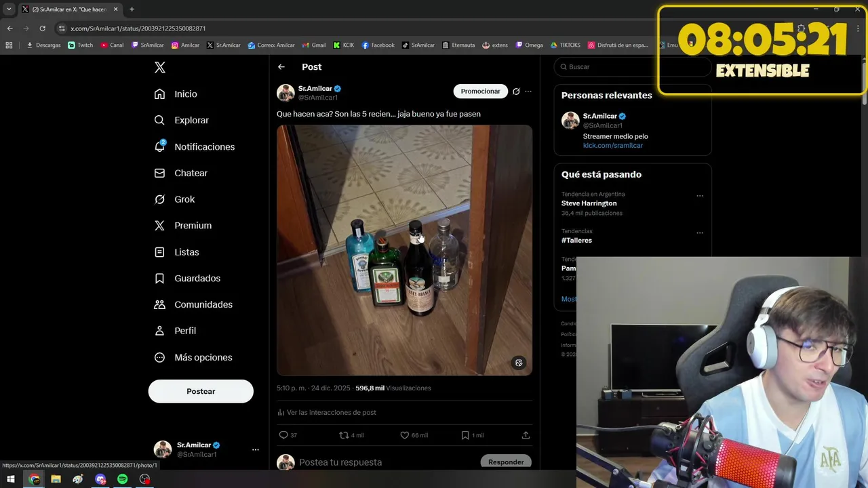Click Sr.Amilcar avatar in Personas relevantes

pyautogui.click(x=570, y=121)
